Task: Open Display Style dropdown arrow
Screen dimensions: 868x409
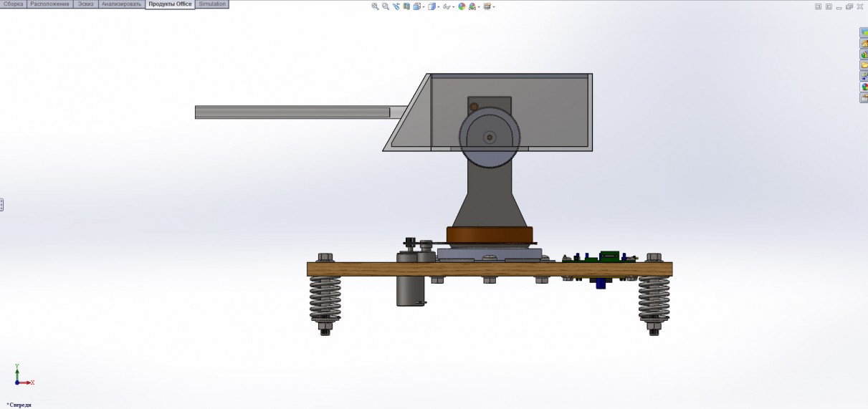Action: (x=439, y=7)
